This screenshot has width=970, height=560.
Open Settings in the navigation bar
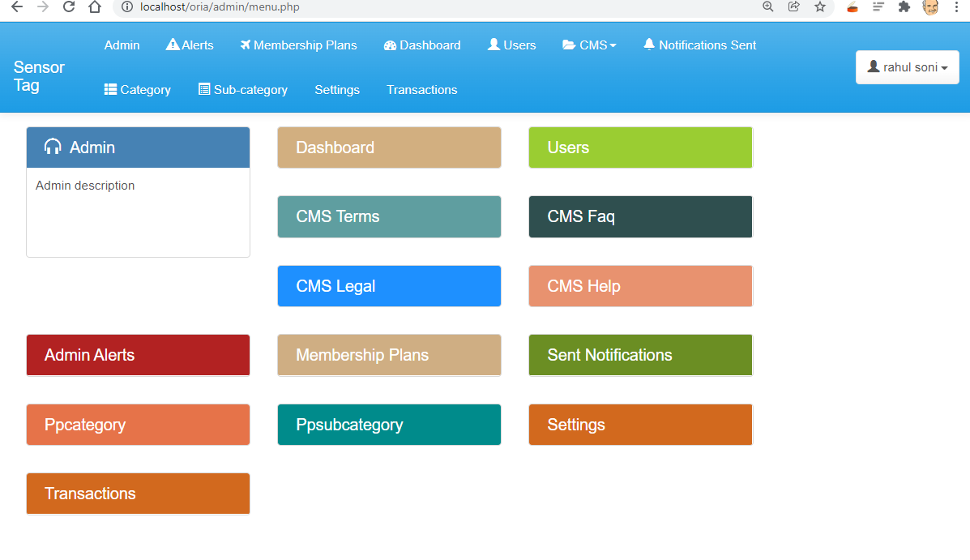click(337, 90)
